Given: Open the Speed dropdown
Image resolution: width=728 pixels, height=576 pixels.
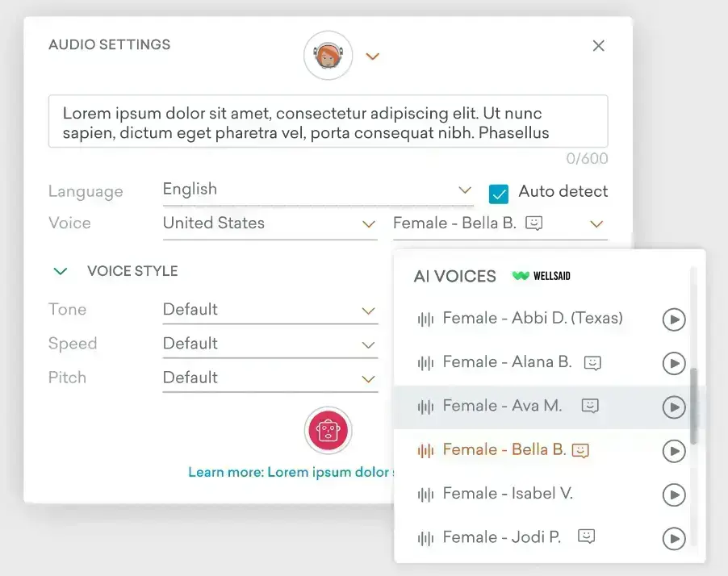Looking at the screenshot, I should (270, 344).
